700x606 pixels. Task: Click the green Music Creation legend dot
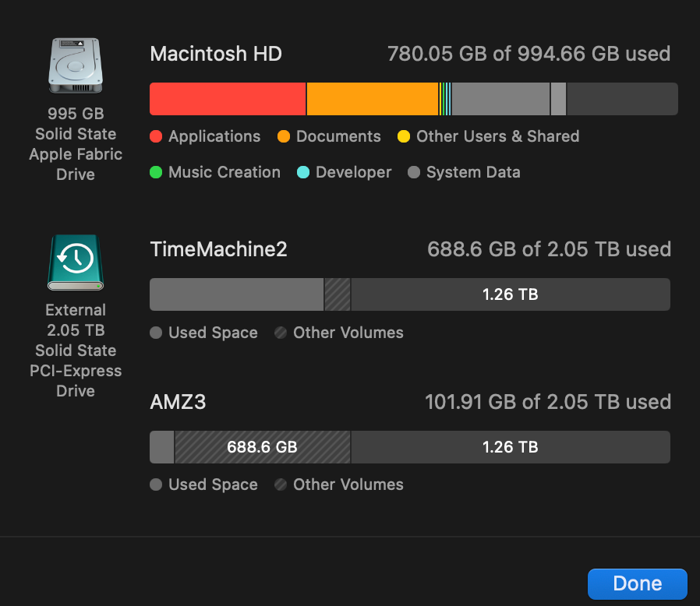156,173
